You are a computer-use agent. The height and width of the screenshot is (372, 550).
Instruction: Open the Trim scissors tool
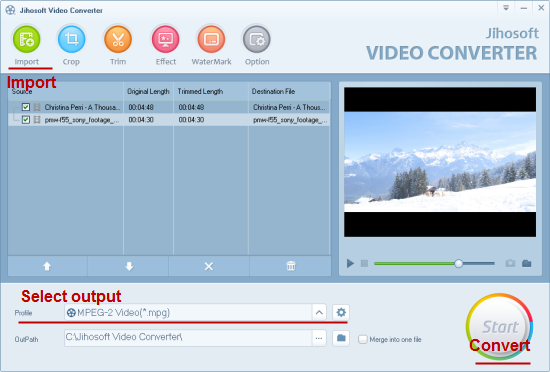[x=118, y=39]
